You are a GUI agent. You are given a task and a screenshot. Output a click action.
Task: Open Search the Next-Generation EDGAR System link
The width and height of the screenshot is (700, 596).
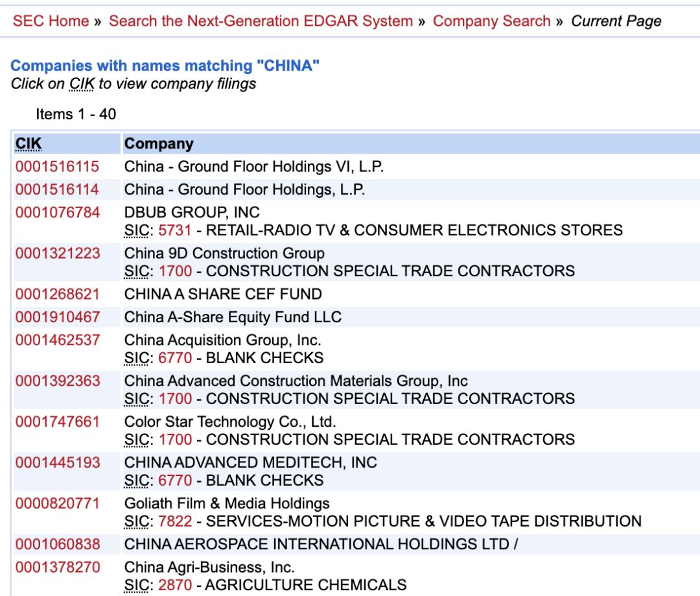pos(261,21)
